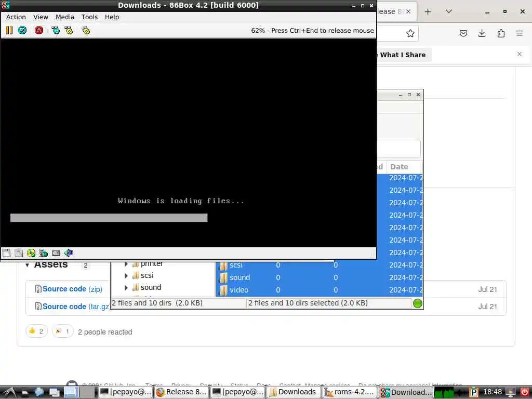The height and width of the screenshot is (399, 532).
Task: Open 86Box settings gear icon
Action: tap(86, 30)
